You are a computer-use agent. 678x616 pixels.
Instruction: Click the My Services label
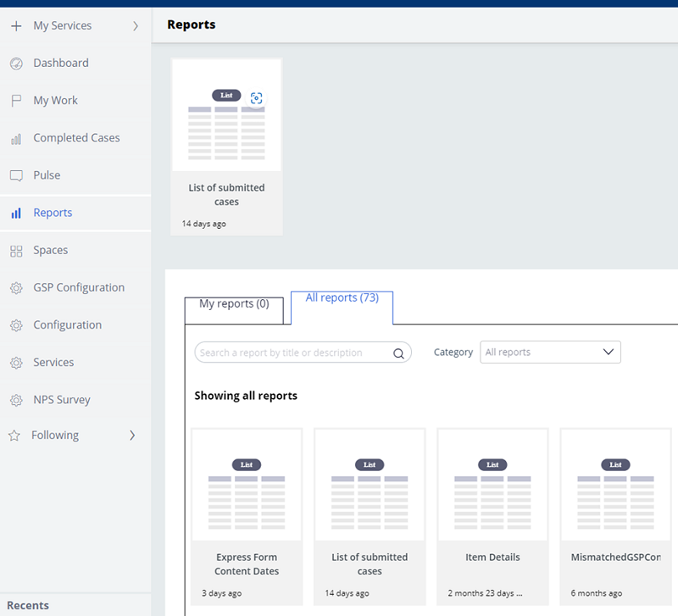tap(62, 26)
